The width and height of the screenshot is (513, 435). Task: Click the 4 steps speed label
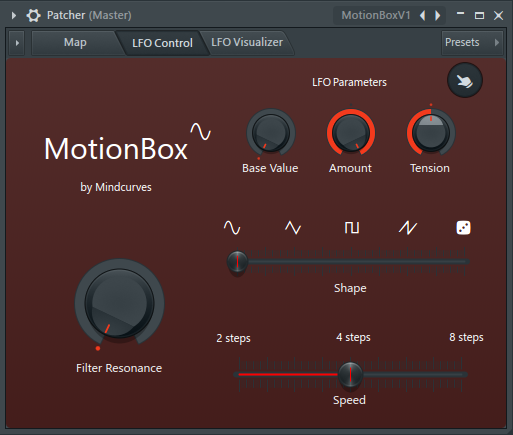[x=353, y=337]
